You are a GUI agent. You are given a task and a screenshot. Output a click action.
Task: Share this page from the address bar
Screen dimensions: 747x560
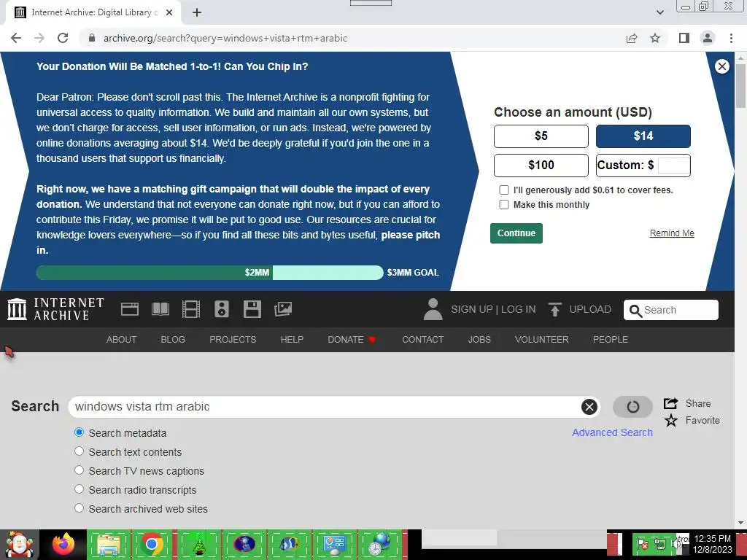632,38
